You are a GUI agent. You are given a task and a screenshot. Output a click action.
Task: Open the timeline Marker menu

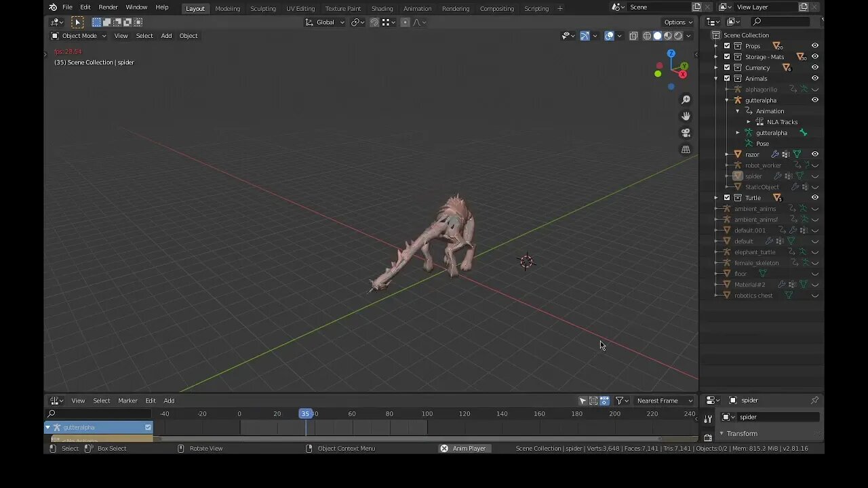point(127,401)
